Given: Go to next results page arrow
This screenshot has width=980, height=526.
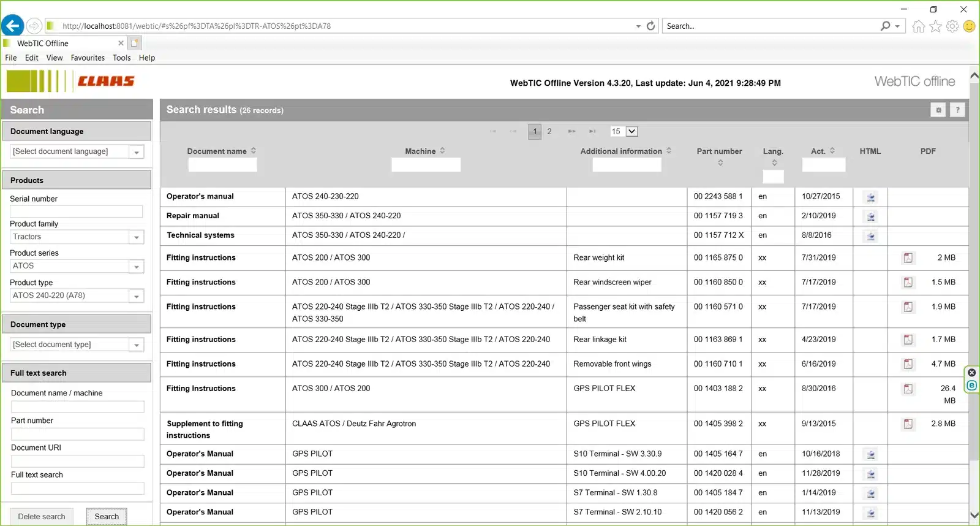Looking at the screenshot, I should (571, 131).
